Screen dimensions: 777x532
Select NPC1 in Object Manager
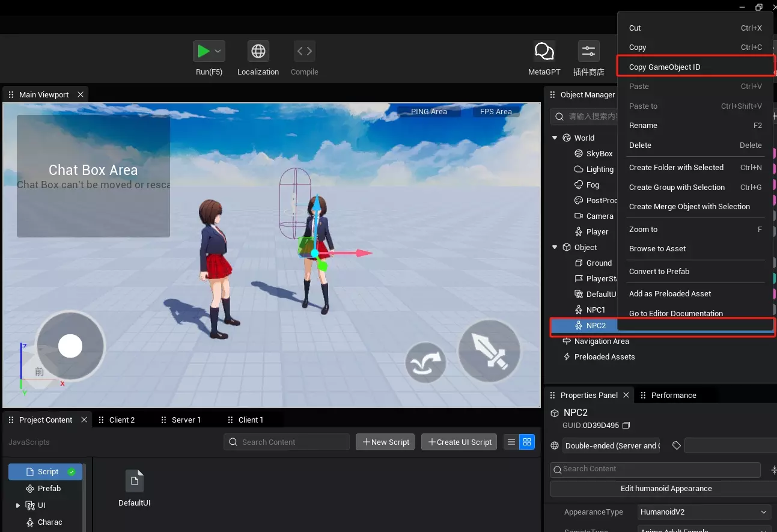[x=596, y=310]
